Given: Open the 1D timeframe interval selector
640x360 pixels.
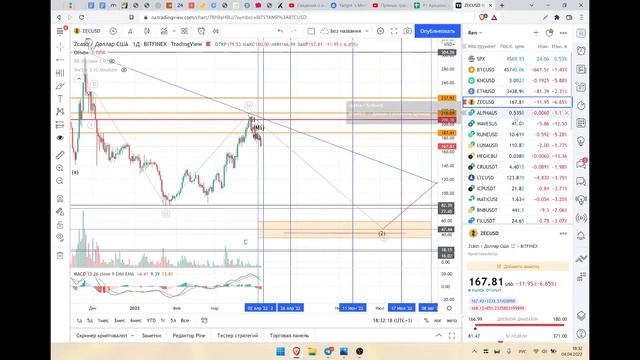Looking at the screenshot, I should [x=130, y=31].
